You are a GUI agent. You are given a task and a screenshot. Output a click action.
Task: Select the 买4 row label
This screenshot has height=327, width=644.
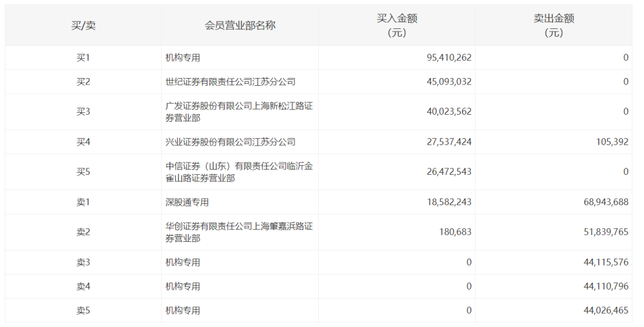click(x=83, y=142)
